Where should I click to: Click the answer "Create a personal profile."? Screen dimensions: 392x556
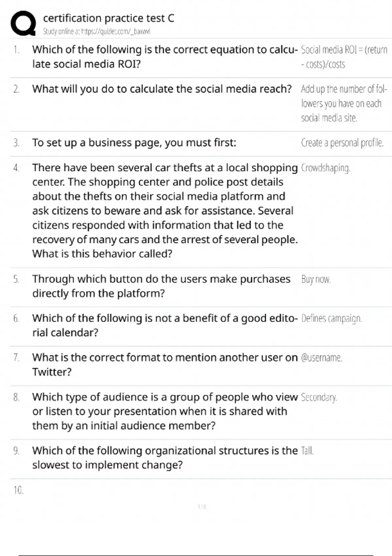point(342,143)
